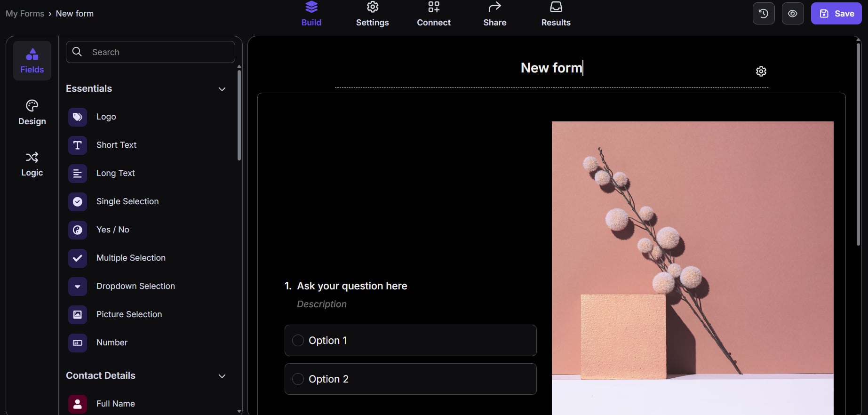Viewport: 868px width, 415px height.
Task: Switch to the Share tab
Action: (x=495, y=14)
